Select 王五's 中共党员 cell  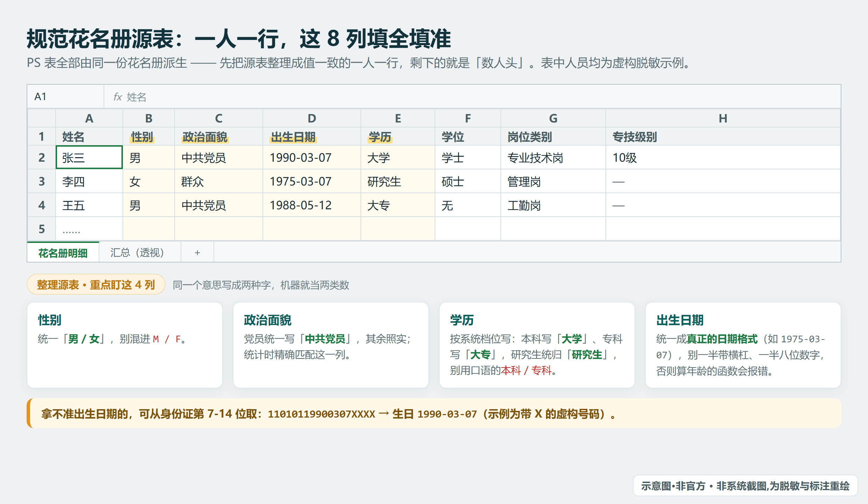[x=219, y=205]
